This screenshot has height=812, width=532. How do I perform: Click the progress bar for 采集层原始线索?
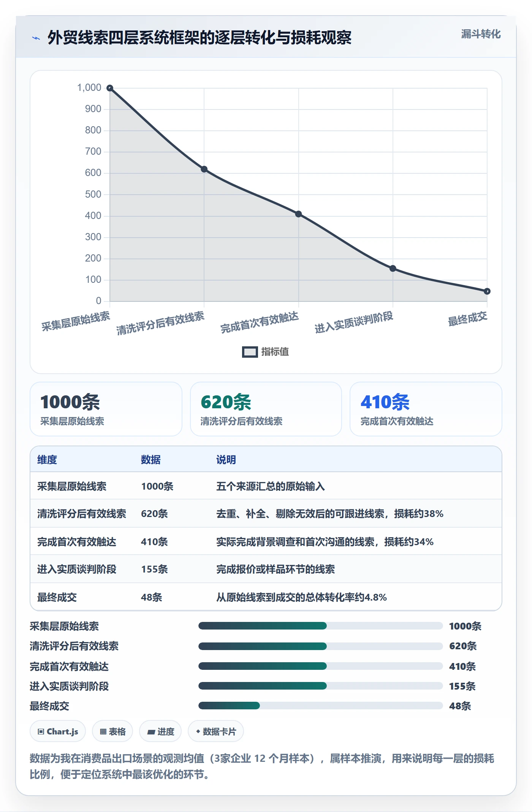pyautogui.click(x=320, y=626)
